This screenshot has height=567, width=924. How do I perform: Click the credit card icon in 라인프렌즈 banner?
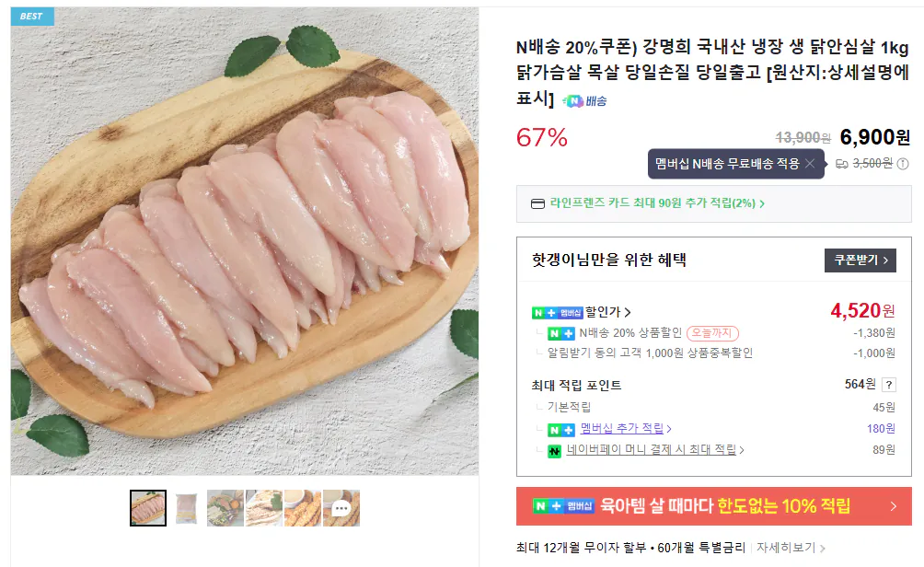[x=535, y=203]
